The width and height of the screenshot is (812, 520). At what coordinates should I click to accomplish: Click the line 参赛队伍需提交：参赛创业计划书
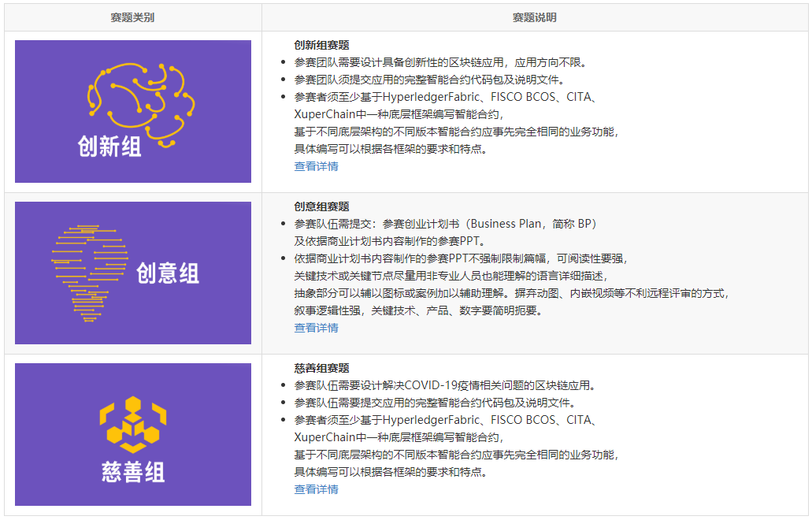point(445,224)
